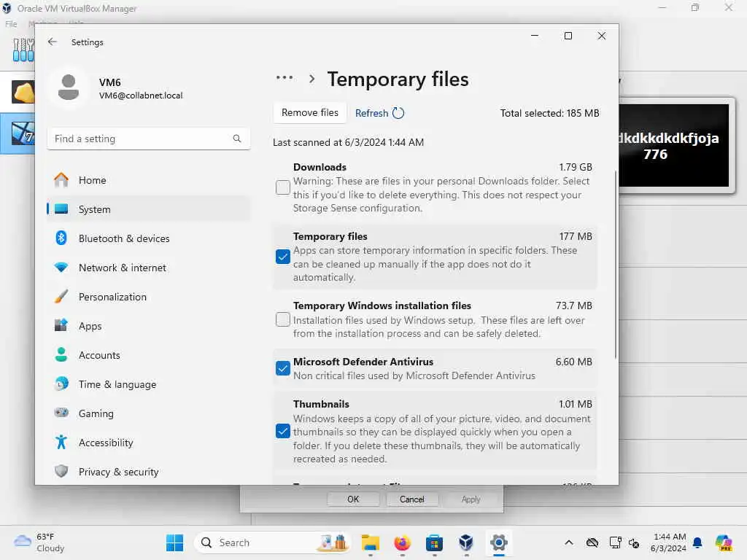Uncheck the Thumbnails checkbox
Screen dimensions: 747x560
[283, 432]
